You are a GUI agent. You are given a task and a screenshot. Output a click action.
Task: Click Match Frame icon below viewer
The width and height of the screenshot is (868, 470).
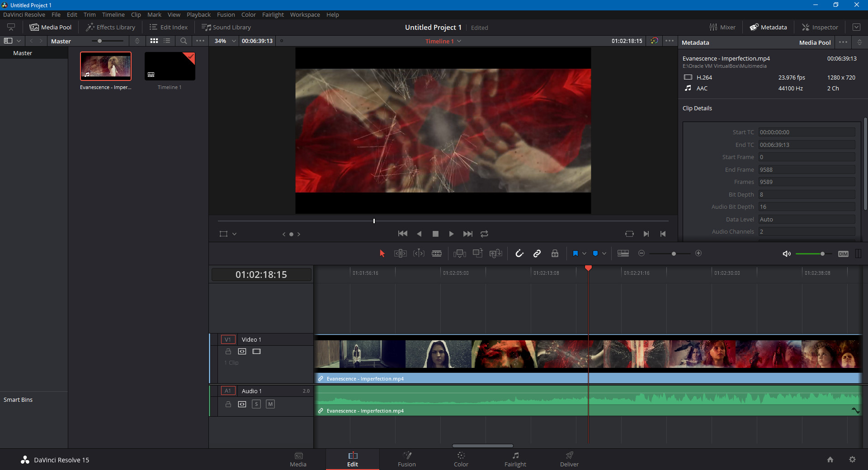pos(629,234)
